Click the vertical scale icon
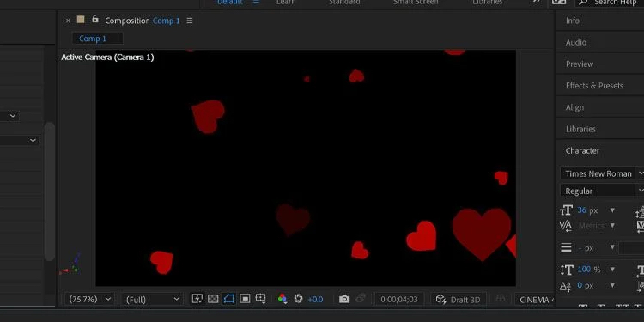 pos(567,270)
